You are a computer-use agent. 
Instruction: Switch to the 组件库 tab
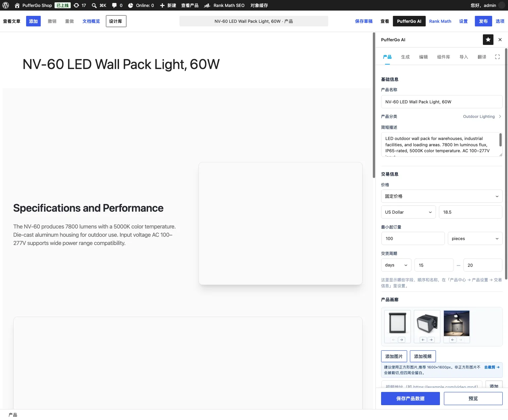click(x=444, y=57)
